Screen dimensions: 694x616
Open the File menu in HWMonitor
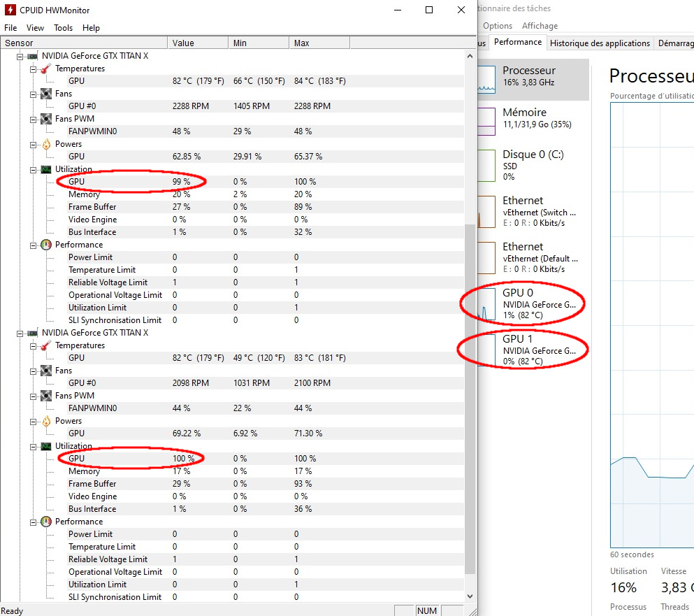coord(10,28)
